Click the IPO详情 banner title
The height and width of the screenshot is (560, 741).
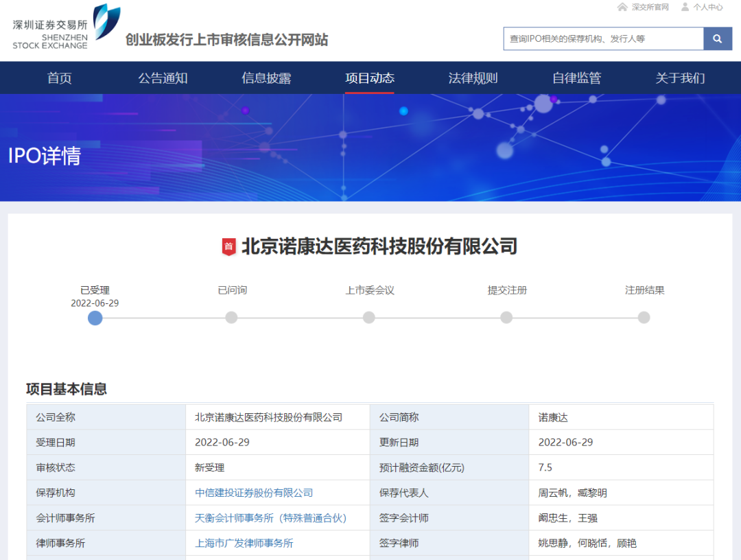45,156
